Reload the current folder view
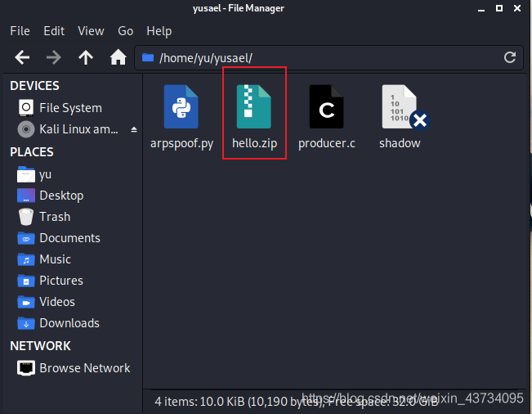 pos(510,57)
